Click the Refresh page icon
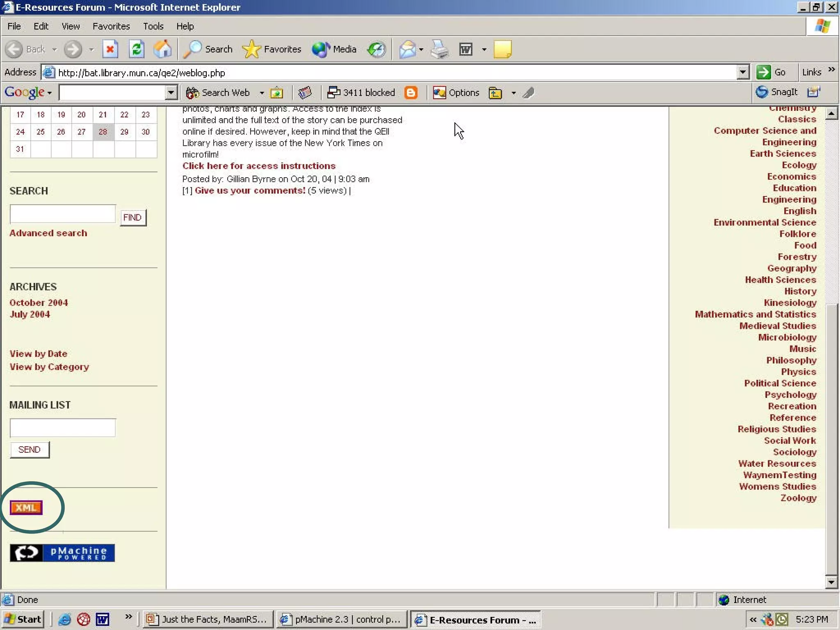 (137, 50)
